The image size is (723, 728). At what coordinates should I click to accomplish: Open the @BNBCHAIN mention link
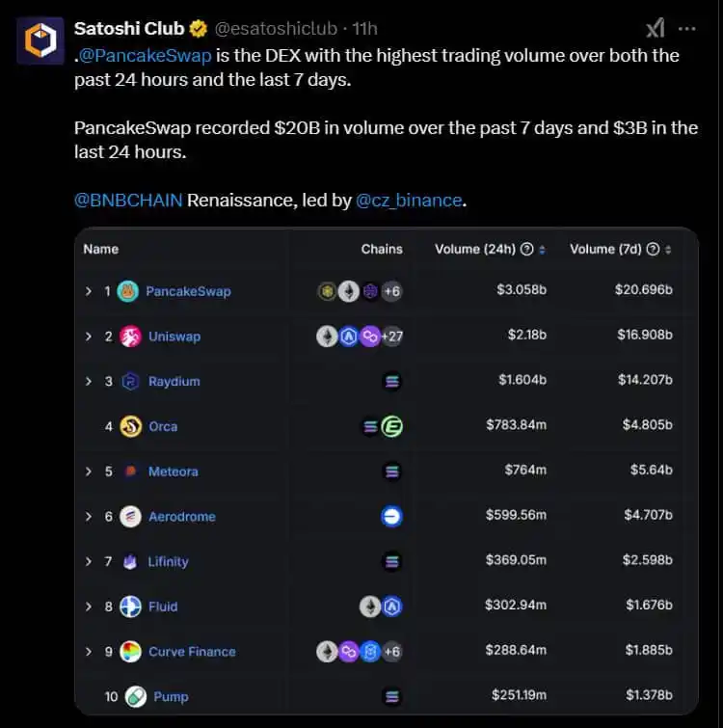(128, 201)
